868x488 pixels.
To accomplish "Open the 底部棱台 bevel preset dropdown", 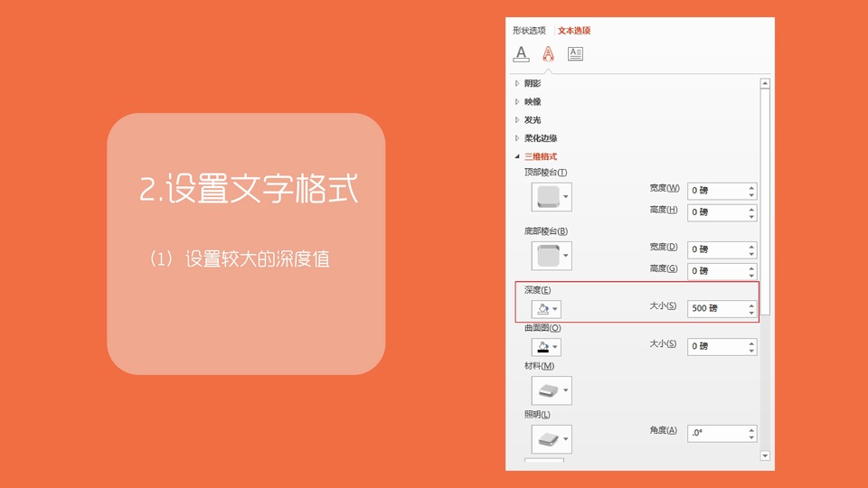I will [x=551, y=256].
